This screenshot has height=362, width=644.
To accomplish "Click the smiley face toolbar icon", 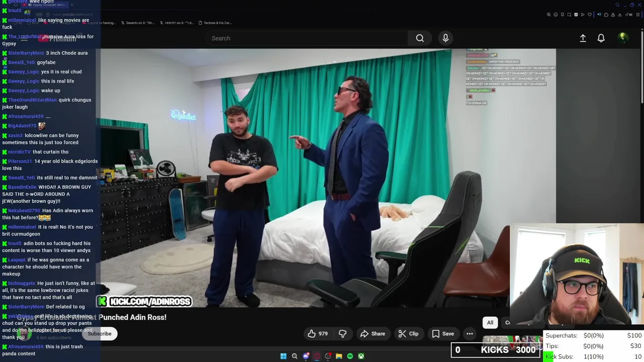I will pos(555,15).
